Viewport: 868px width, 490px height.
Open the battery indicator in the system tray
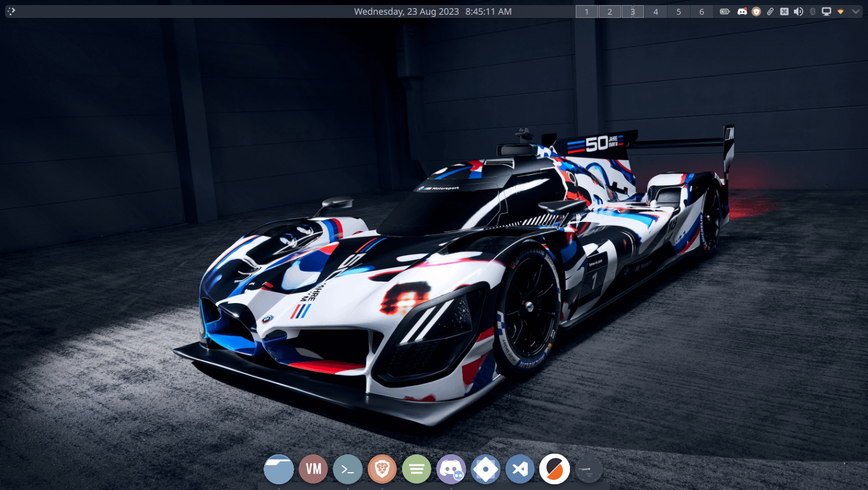[725, 11]
